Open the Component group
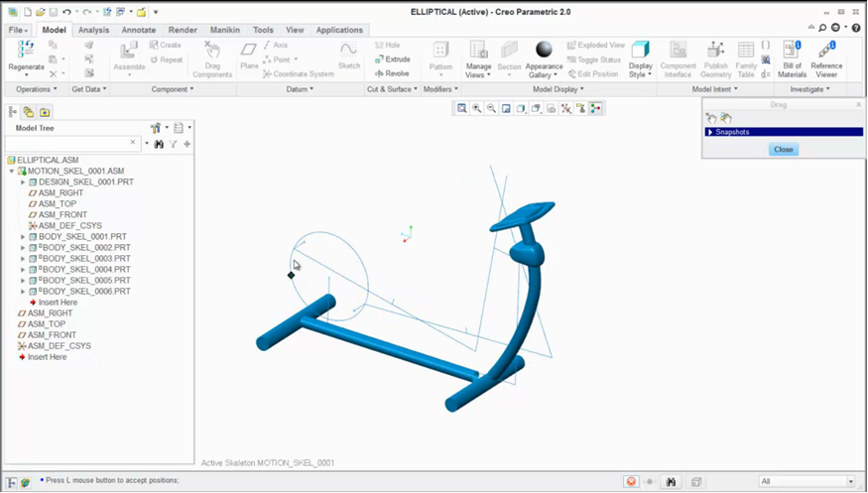 [x=173, y=89]
